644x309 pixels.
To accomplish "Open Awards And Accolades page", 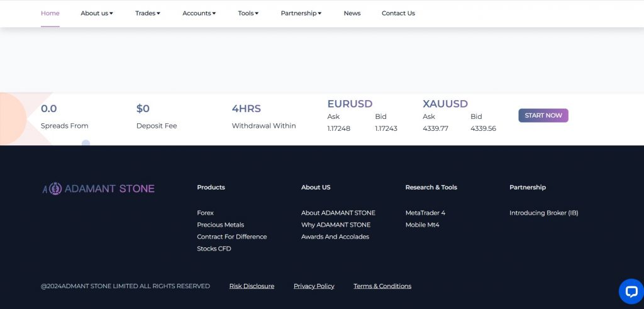I will tap(335, 237).
